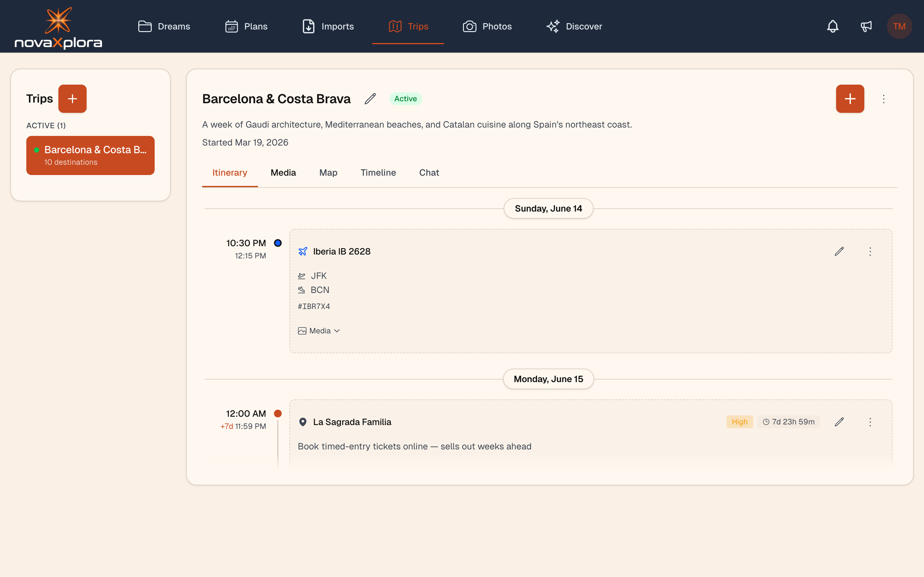Open trip options three-dot menu

point(884,99)
